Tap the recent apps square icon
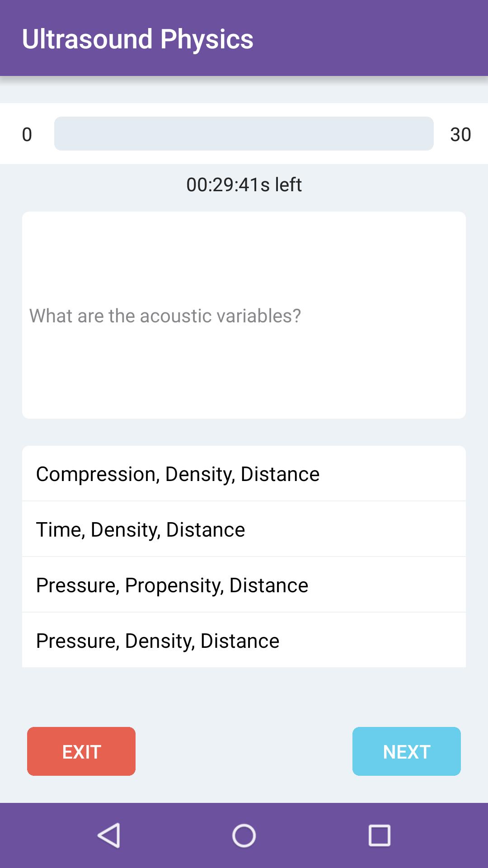 pyautogui.click(x=379, y=835)
